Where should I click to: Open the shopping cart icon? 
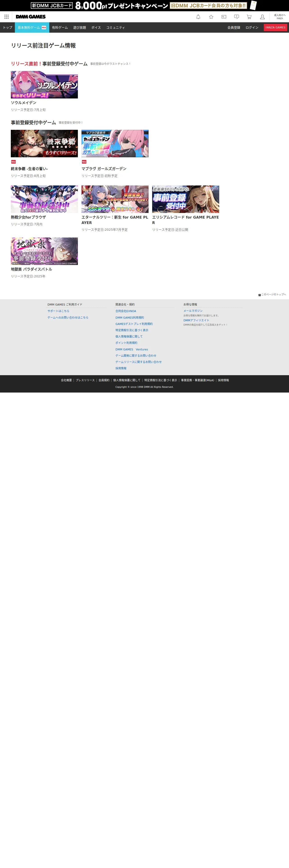249,17
